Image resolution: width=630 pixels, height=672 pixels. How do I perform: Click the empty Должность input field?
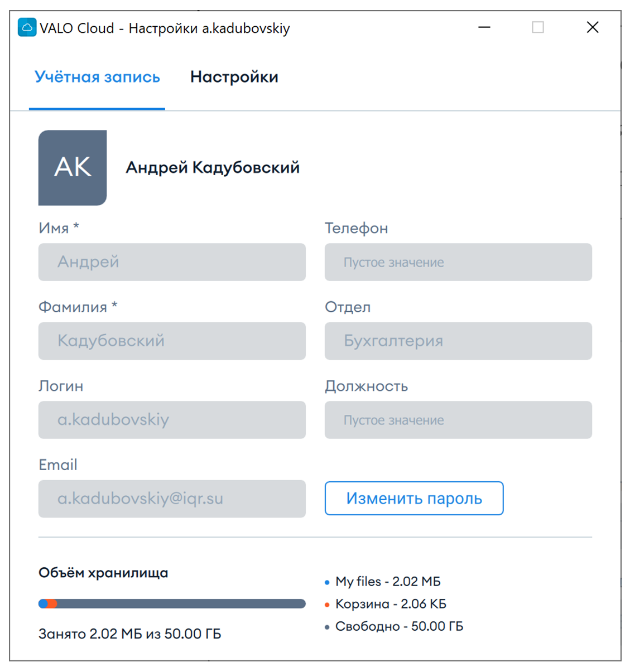point(458,419)
